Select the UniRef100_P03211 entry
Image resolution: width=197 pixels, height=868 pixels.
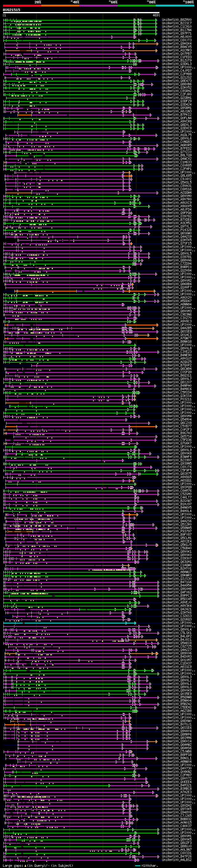tap(176, 399)
